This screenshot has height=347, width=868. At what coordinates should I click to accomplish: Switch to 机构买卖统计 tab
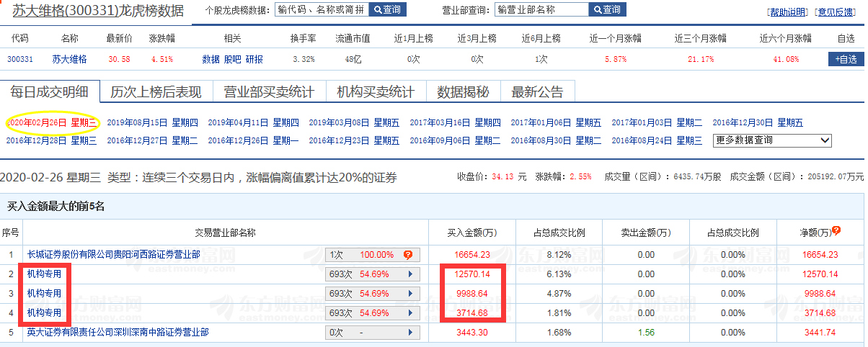click(376, 91)
